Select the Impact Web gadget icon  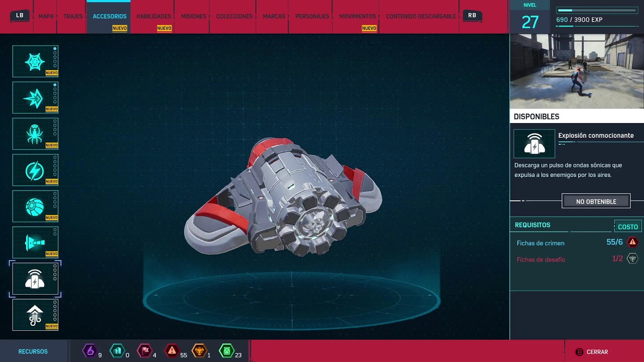[x=35, y=98]
